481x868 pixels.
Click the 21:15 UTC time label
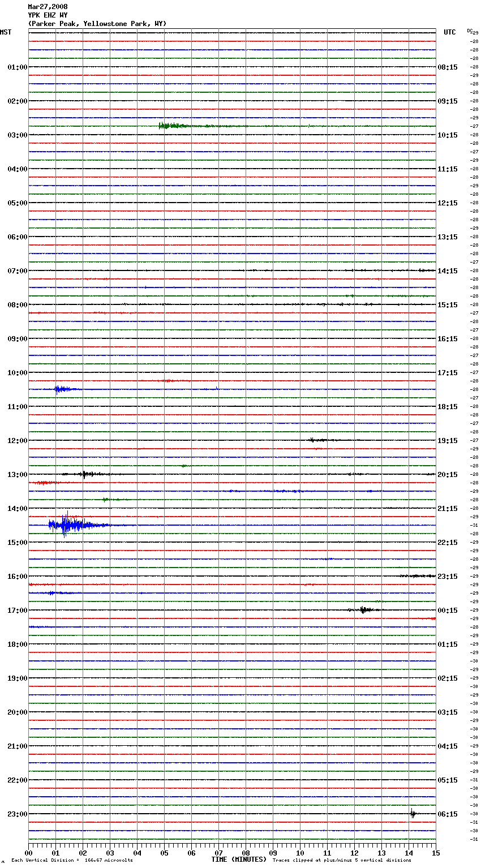[x=448, y=509]
